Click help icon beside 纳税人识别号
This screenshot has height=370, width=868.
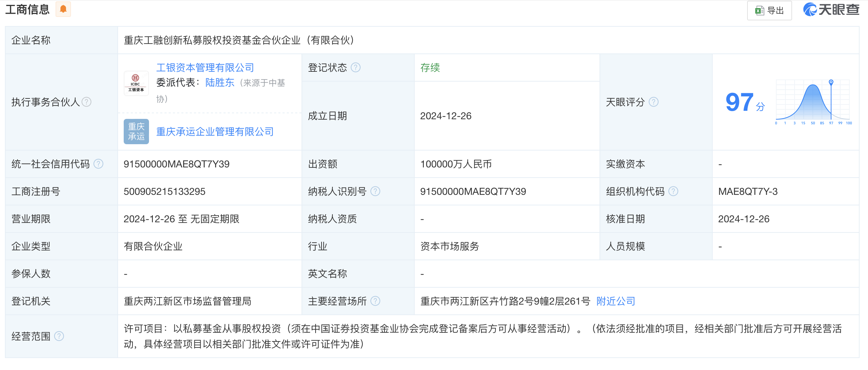point(375,191)
